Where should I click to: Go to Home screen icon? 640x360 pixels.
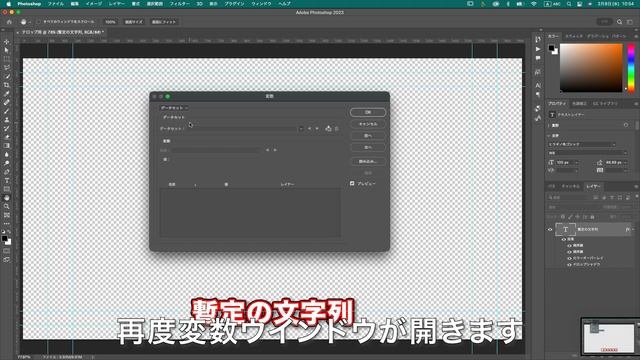9,22
